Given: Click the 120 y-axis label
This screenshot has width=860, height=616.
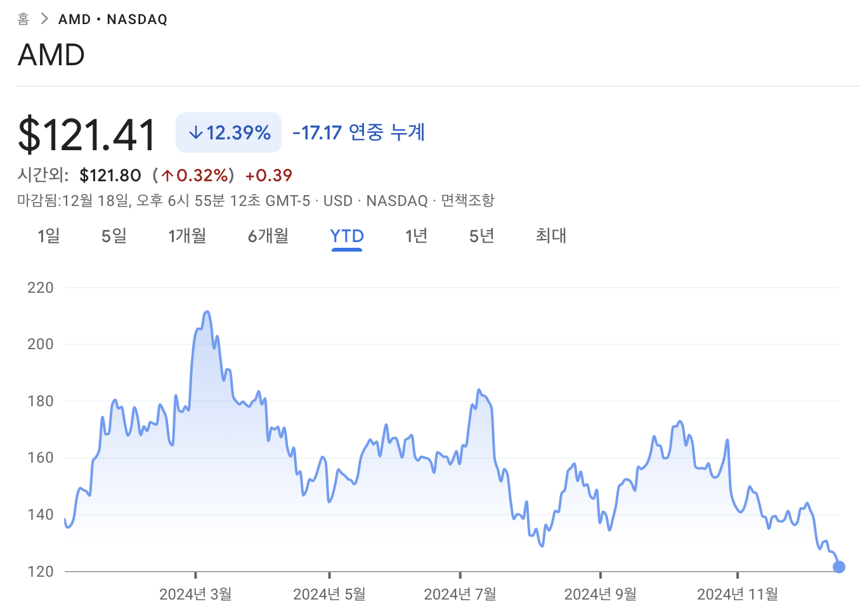Looking at the screenshot, I should coord(41,572).
